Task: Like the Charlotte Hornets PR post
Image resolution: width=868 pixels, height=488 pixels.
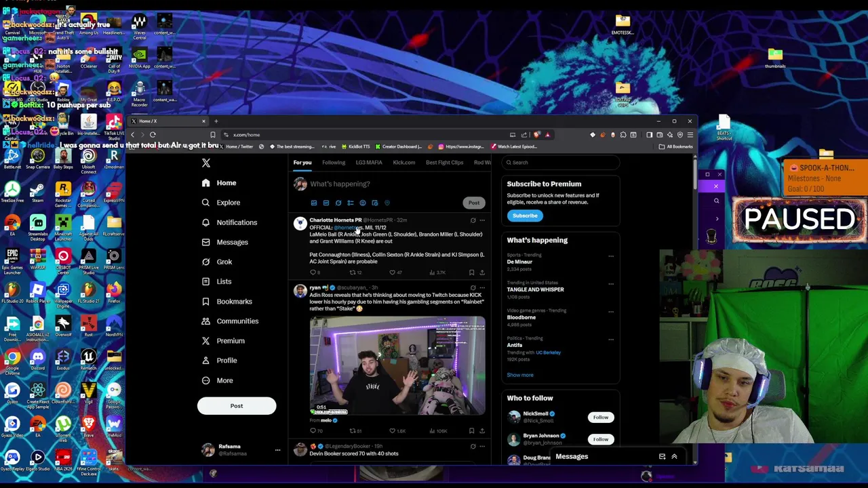Action: coord(392,272)
